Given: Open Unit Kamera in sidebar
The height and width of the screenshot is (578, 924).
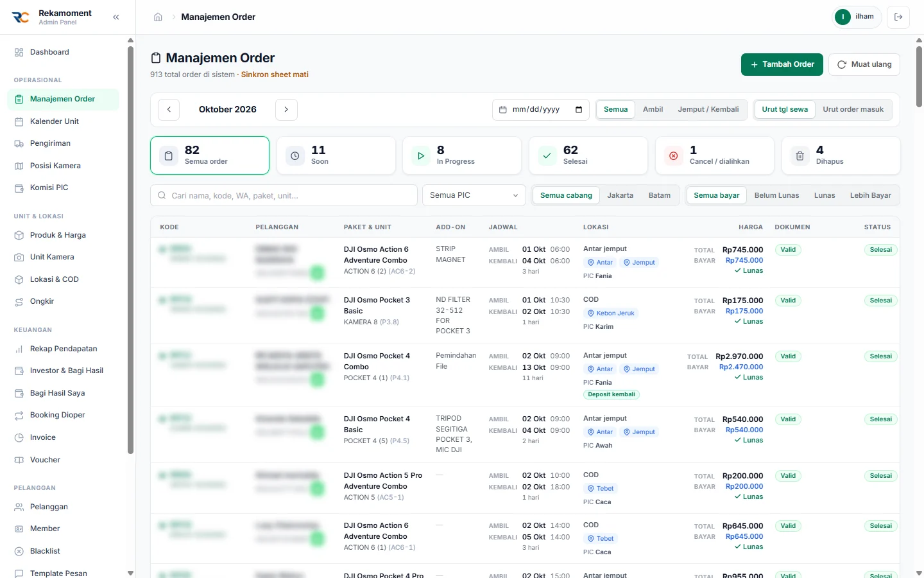Looking at the screenshot, I should coord(63,257).
